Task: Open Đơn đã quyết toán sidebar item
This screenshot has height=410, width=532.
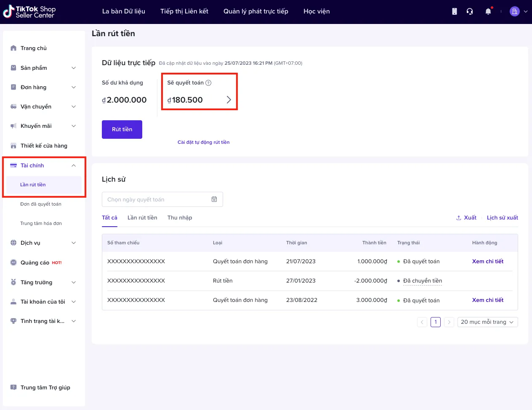Action: 41,204
